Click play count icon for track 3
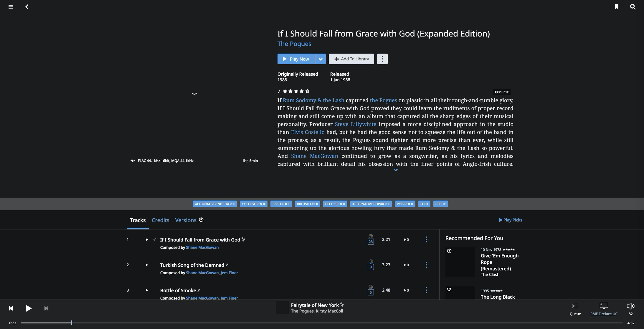 pyautogui.click(x=406, y=290)
